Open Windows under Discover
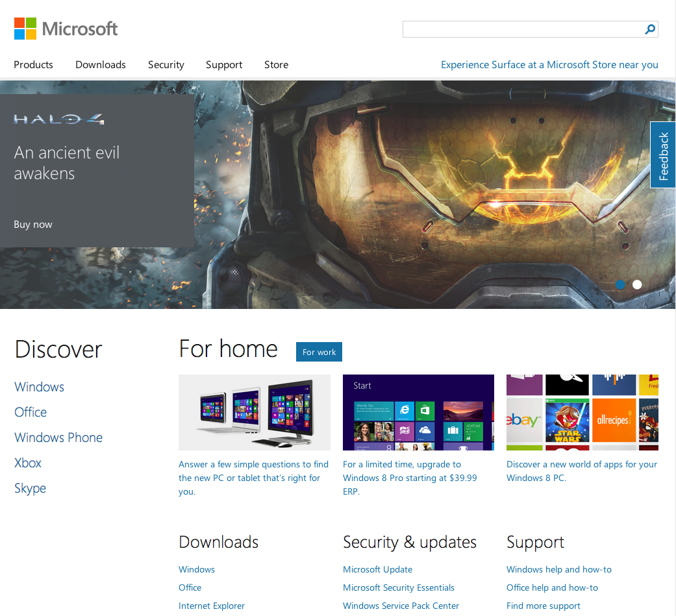The image size is (676, 616). [39, 387]
